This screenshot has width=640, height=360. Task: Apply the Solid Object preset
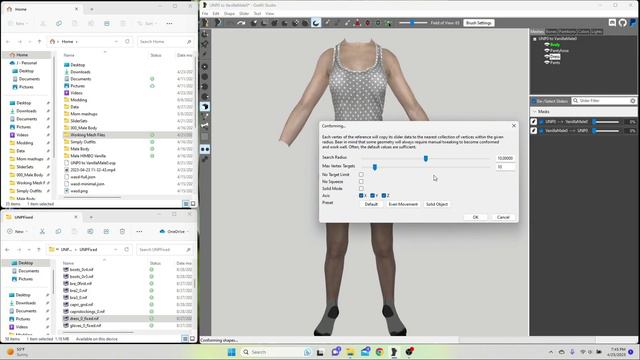pos(437,204)
